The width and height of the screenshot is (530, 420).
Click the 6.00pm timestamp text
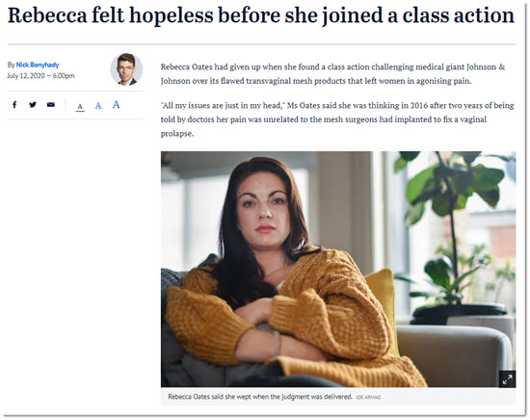tap(64, 76)
